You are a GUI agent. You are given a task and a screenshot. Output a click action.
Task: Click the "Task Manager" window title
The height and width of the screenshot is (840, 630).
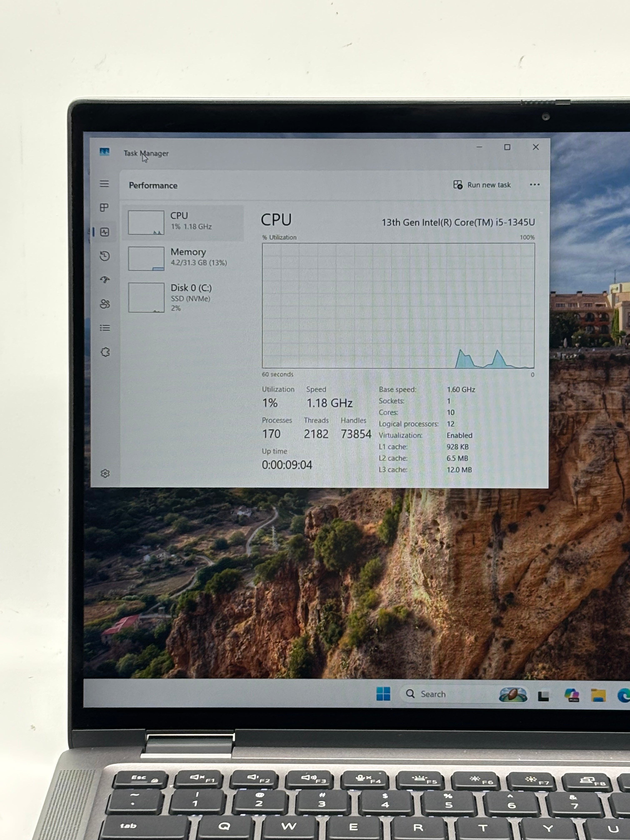pos(146,153)
